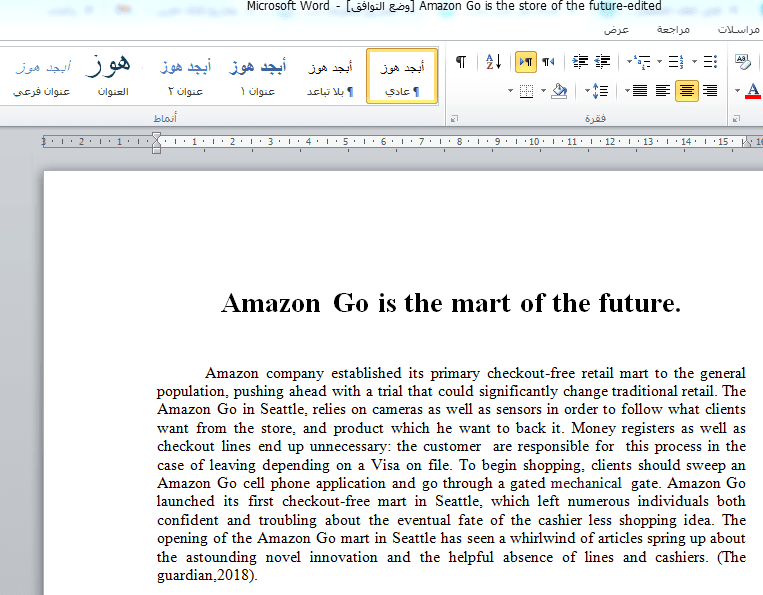
Task: Click the clear formatting eraser icon
Action: (743, 62)
